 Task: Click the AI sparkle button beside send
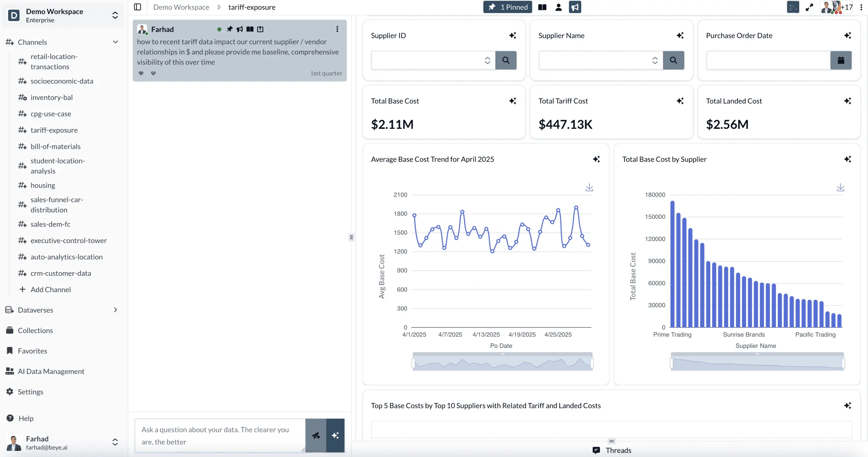pos(335,436)
